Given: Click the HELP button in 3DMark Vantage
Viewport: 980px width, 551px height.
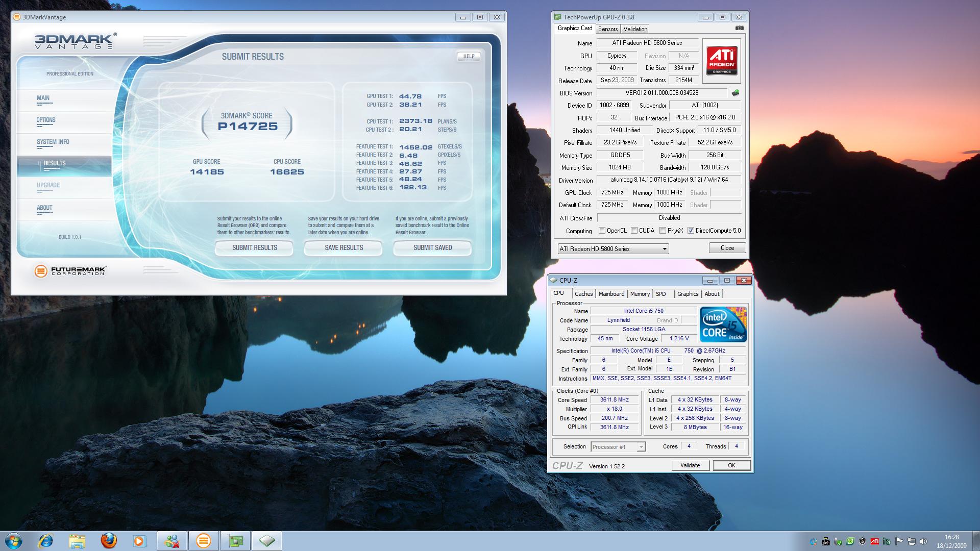Looking at the screenshot, I should coord(469,56).
